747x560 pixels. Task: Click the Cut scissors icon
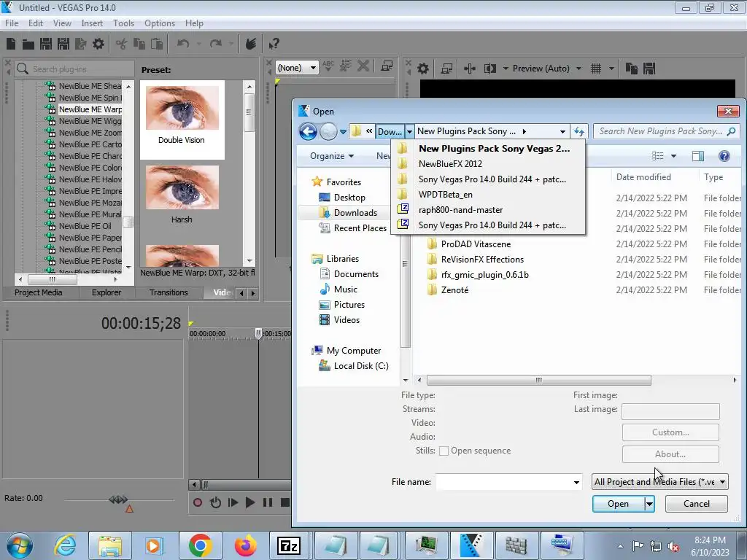tap(122, 44)
